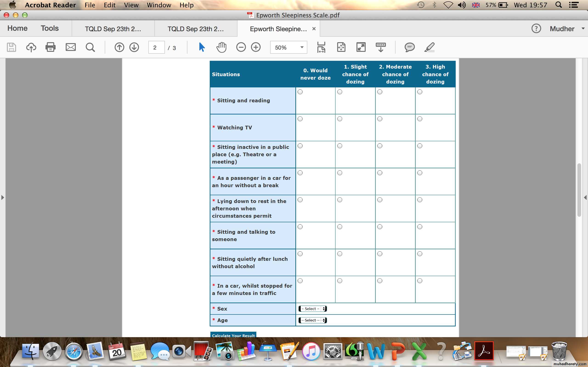Click Calculate Your Result button
Screen dimensions: 588x367
[x=233, y=335]
